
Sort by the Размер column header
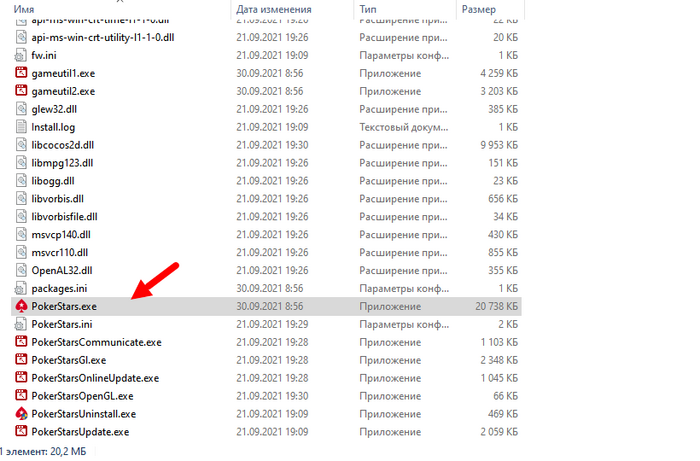pos(479,10)
